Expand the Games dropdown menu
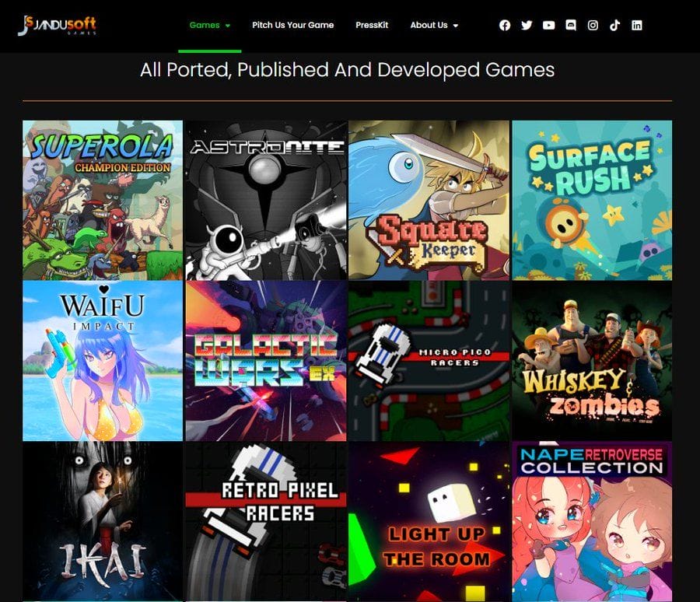Screen dimensions: 700x602 [x=210, y=26]
